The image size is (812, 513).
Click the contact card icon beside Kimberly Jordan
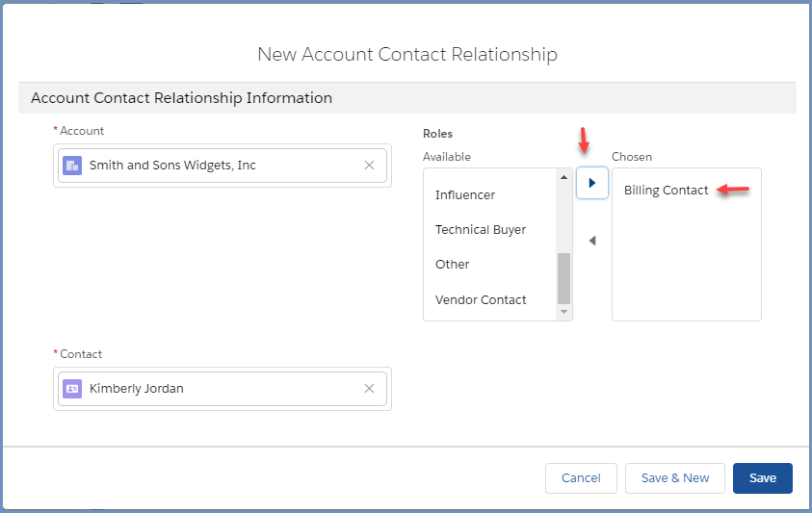pos(72,389)
